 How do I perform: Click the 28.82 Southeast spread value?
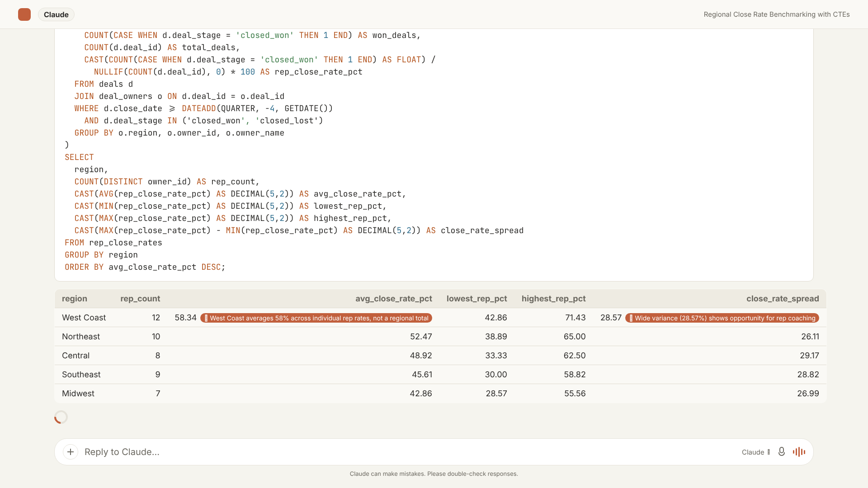(808, 375)
